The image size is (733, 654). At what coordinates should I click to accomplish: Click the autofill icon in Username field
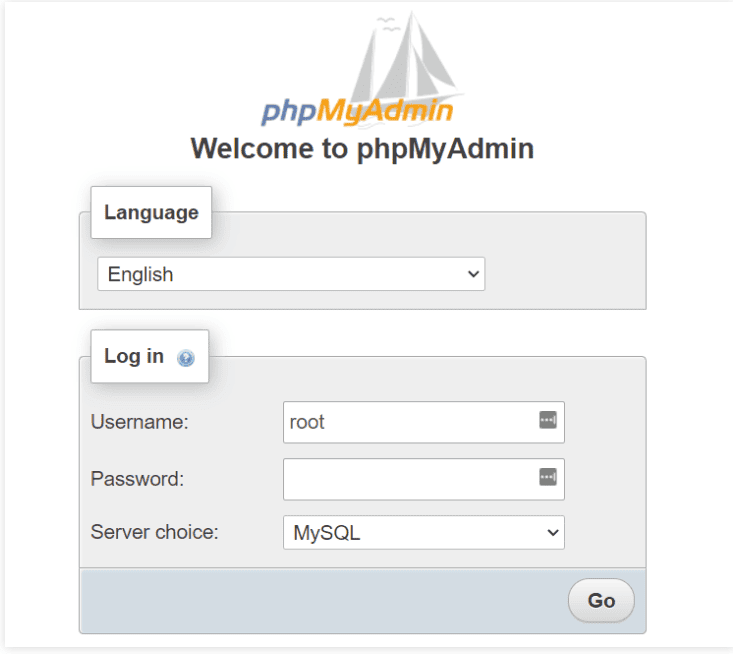pyautogui.click(x=547, y=420)
